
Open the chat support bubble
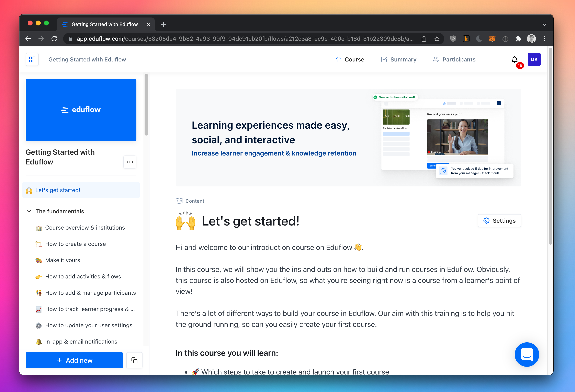[527, 354]
